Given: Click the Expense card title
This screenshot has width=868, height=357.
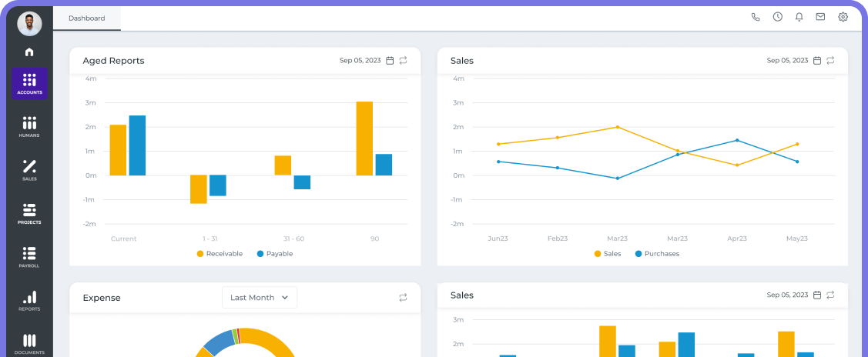Looking at the screenshot, I should (102, 298).
